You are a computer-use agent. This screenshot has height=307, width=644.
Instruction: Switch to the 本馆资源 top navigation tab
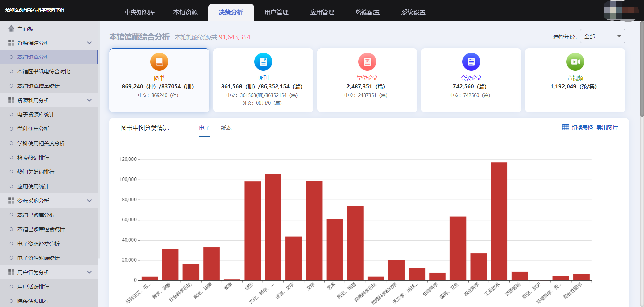(185, 12)
